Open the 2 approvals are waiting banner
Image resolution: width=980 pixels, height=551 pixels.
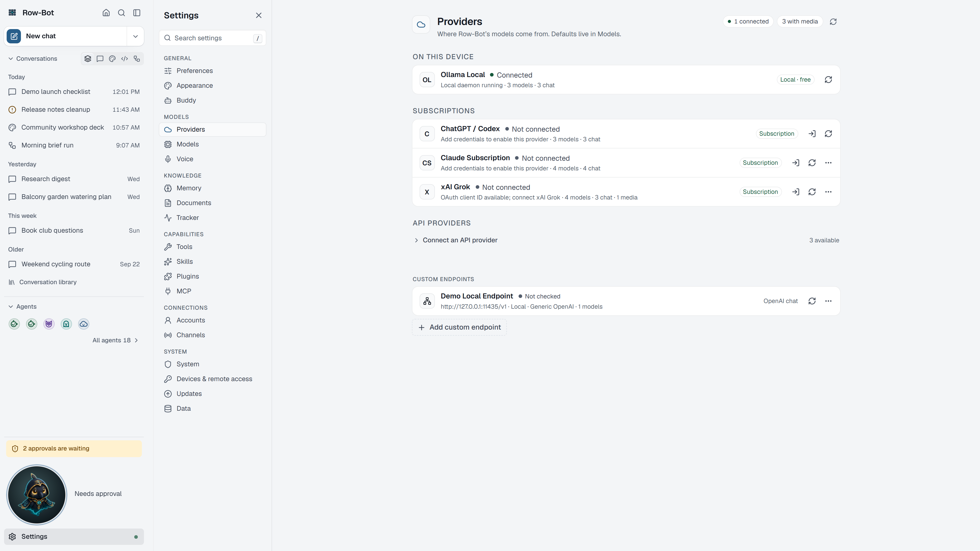pos(74,449)
